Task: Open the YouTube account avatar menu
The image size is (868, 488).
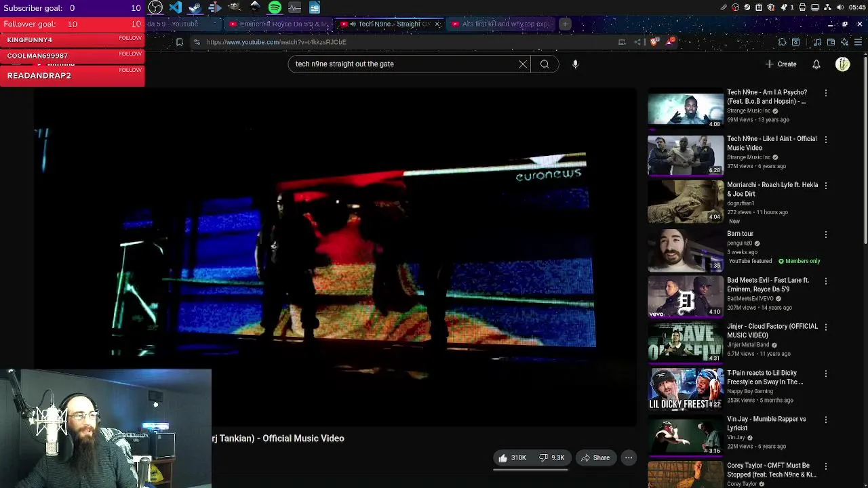Action: click(843, 64)
